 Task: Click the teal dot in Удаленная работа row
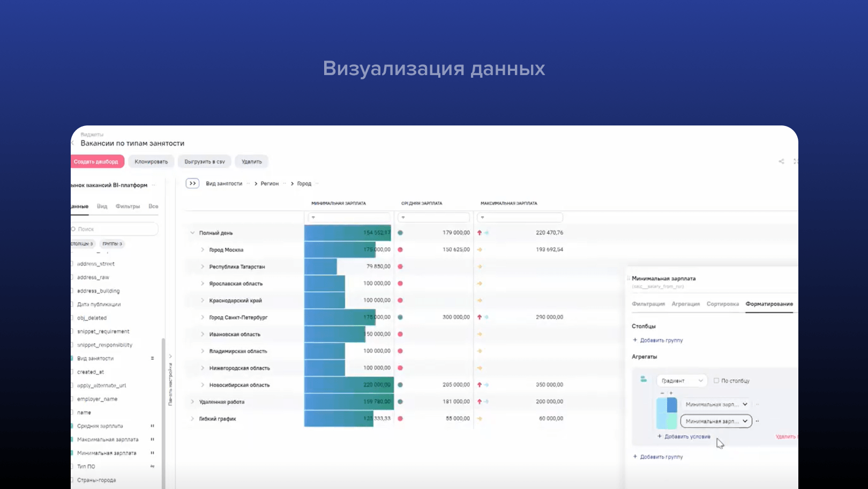400,402
